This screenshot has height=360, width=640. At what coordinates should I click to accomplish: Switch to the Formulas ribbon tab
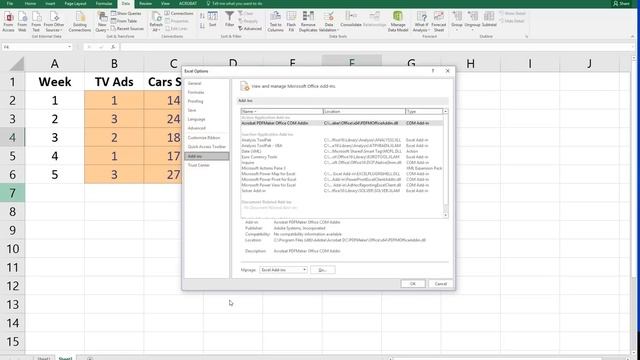pyautogui.click(x=104, y=4)
